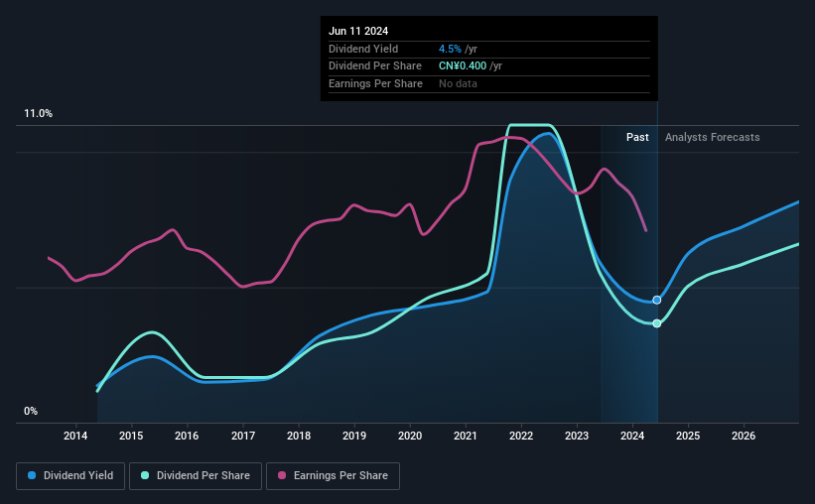Click the 2023 x-axis label

click(x=577, y=436)
